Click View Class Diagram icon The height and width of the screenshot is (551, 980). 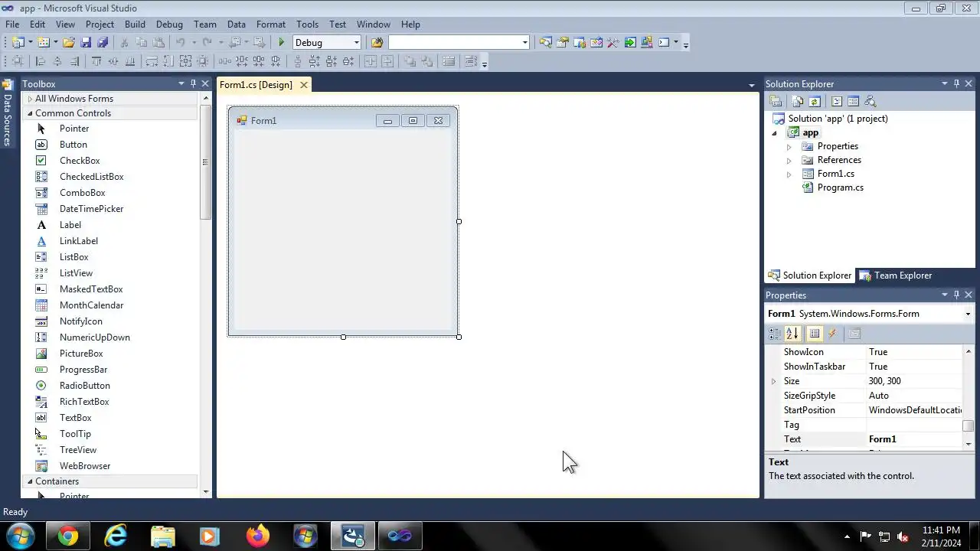tap(870, 101)
